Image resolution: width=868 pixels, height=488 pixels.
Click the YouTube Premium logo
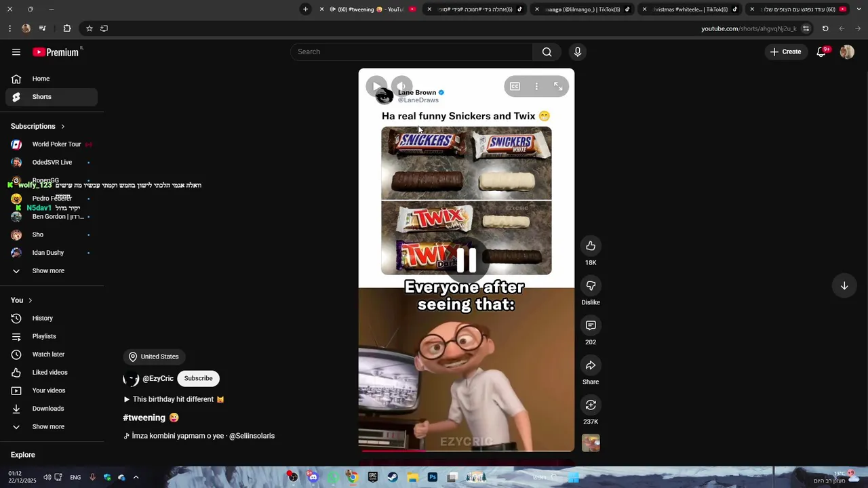coord(57,52)
